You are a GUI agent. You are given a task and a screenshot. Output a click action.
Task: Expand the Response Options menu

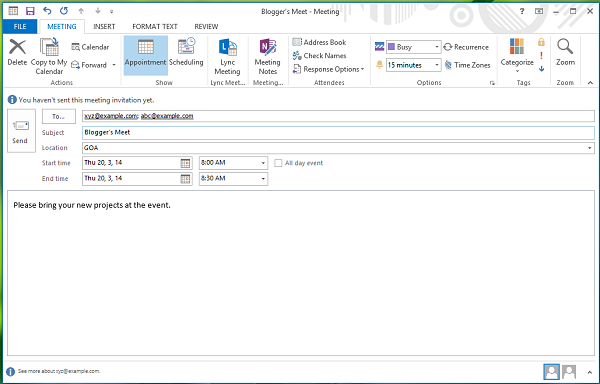pyautogui.click(x=328, y=69)
